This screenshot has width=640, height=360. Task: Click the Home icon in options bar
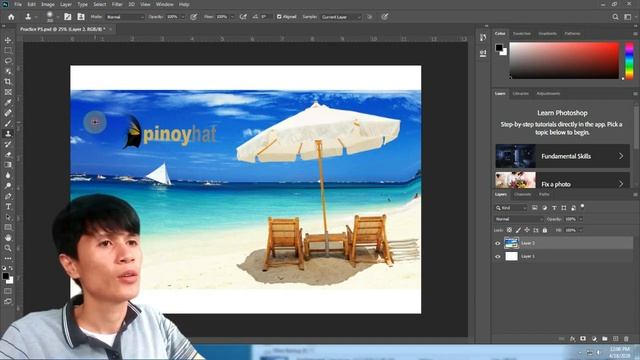11,17
